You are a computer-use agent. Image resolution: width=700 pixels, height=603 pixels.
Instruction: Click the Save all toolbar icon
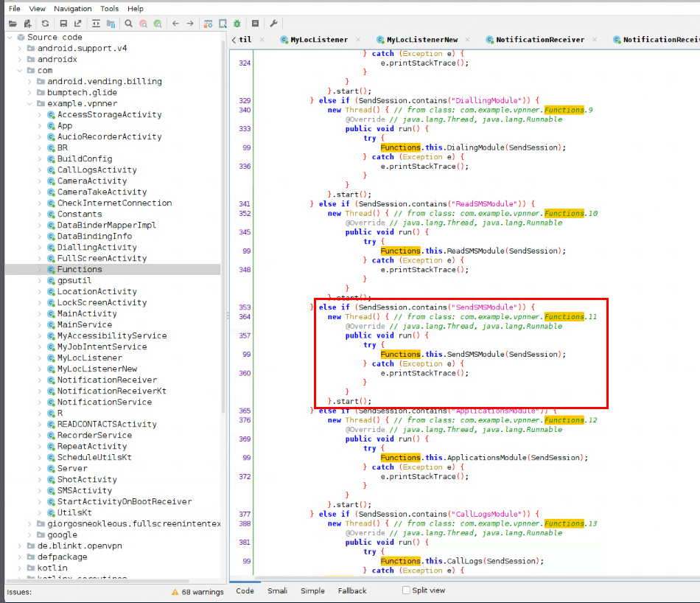point(63,24)
